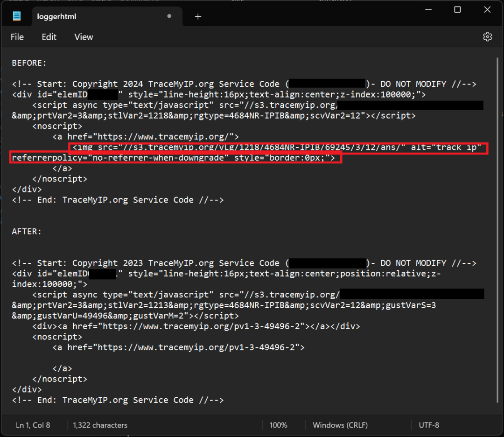Click the first '<a href="https://www.tracemyip.org/">' line
Screen dimensions: 504x437
point(146,137)
